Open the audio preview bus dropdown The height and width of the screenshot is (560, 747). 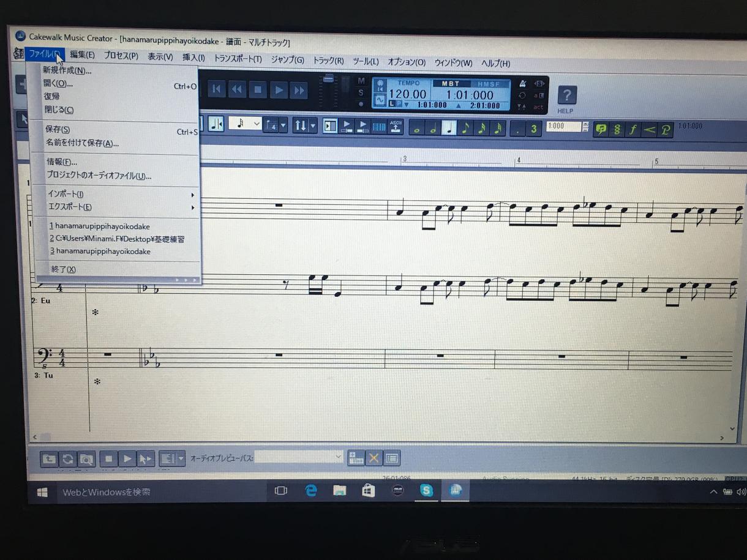338,458
